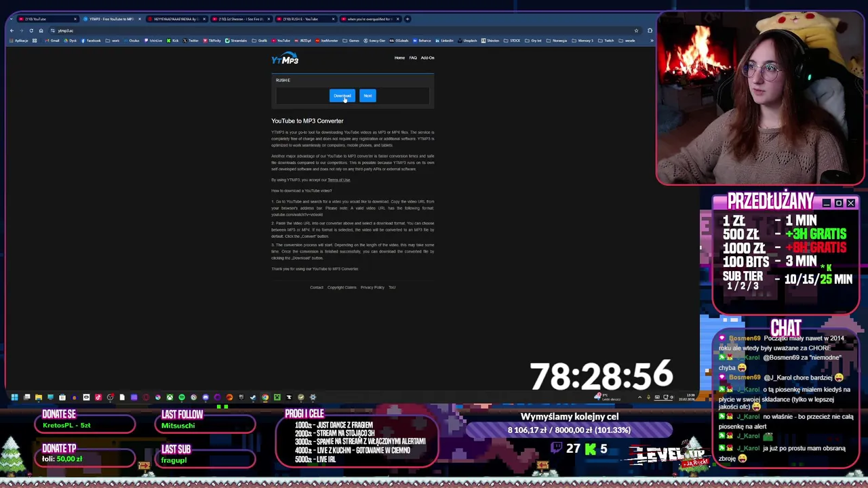Open the LinkedIn bookmark
Viewport: 868px width, 488px height.
[444, 41]
